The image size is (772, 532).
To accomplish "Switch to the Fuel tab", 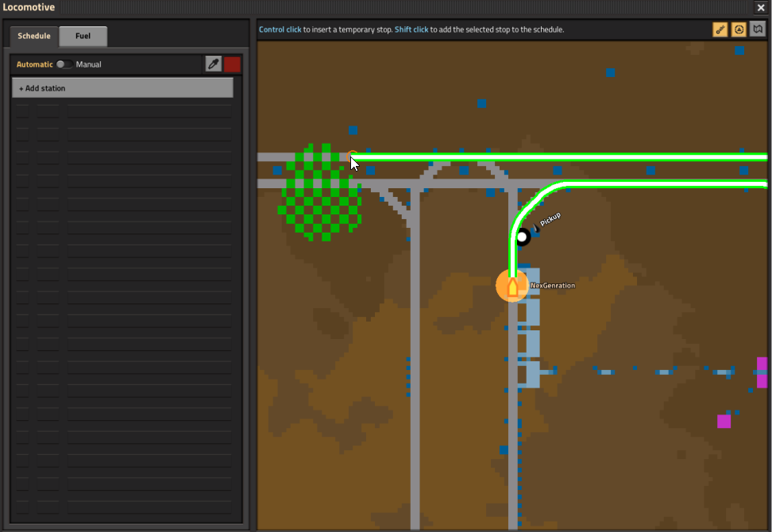I will point(83,36).
